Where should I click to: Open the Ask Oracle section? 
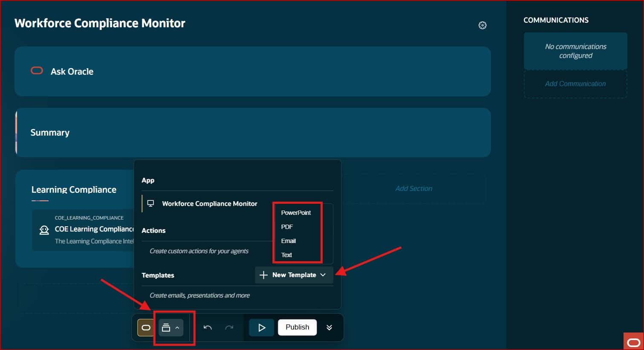point(253,71)
